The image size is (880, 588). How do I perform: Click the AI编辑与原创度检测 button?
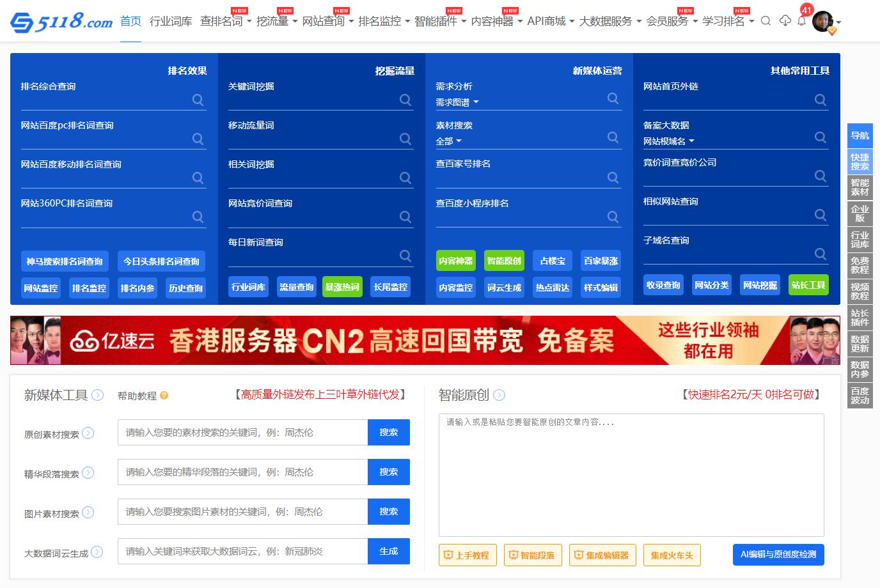click(778, 554)
